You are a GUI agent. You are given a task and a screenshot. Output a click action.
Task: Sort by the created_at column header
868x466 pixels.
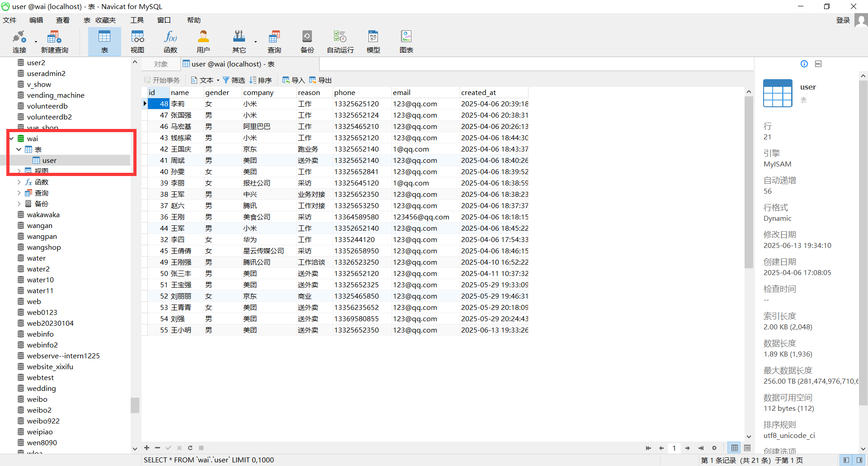click(494, 92)
